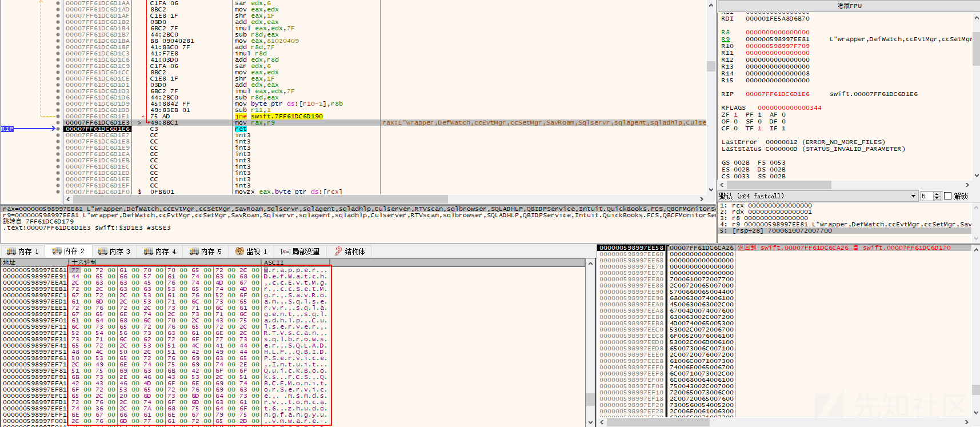Toggle the ZF flag value
This screenshot has height=427, width=980.
pos(735,114)
